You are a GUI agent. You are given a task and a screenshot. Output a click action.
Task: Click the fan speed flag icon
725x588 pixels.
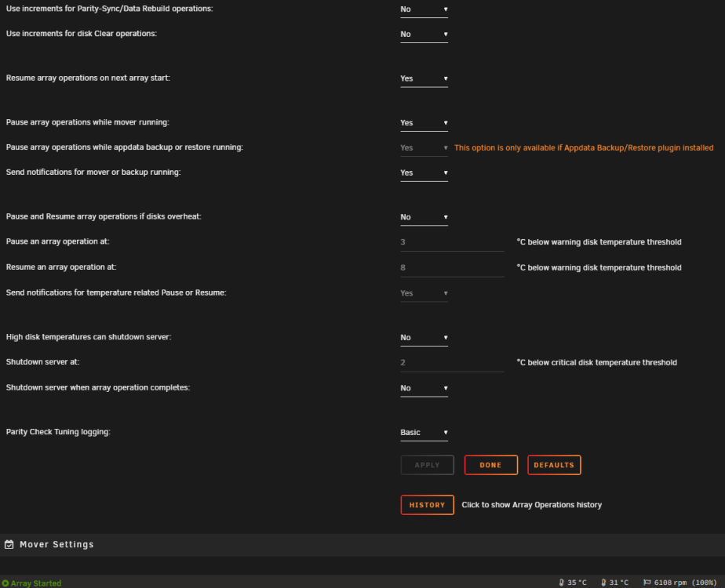click(647, 583)
